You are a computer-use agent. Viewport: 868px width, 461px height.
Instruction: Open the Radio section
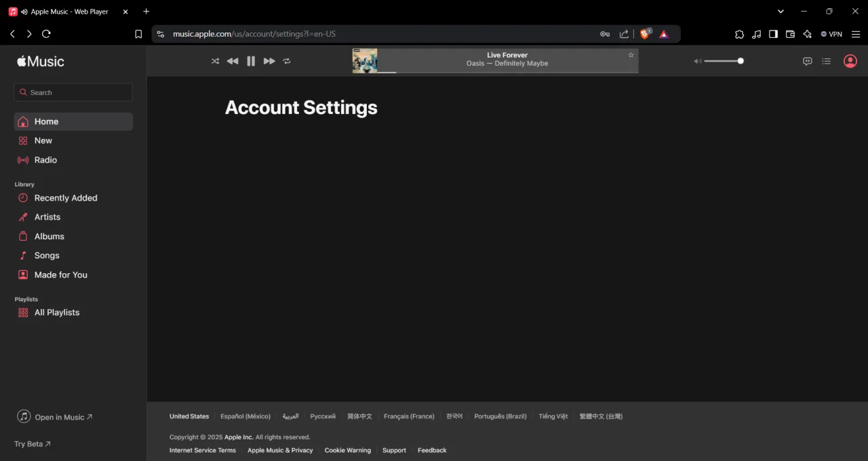tap(73, 160)
